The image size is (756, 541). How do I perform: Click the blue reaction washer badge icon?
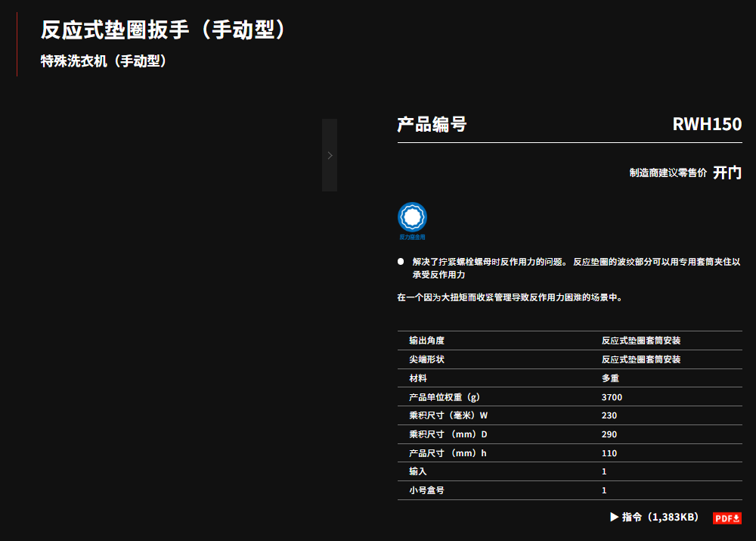[412, 217]
